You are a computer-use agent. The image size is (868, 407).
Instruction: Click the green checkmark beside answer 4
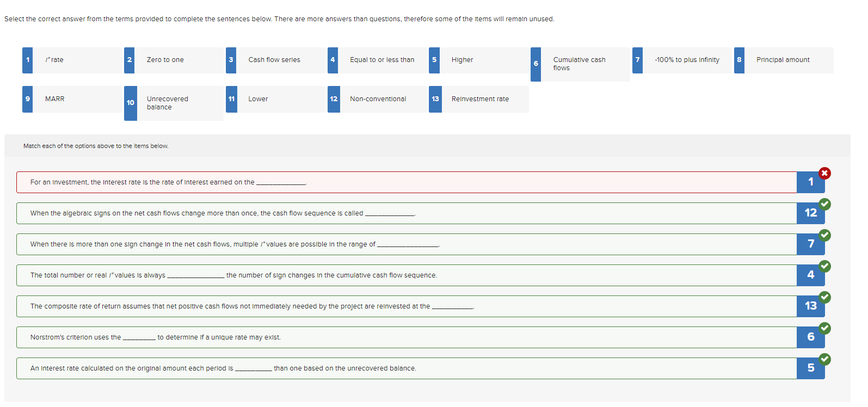[x=825, y=266]
